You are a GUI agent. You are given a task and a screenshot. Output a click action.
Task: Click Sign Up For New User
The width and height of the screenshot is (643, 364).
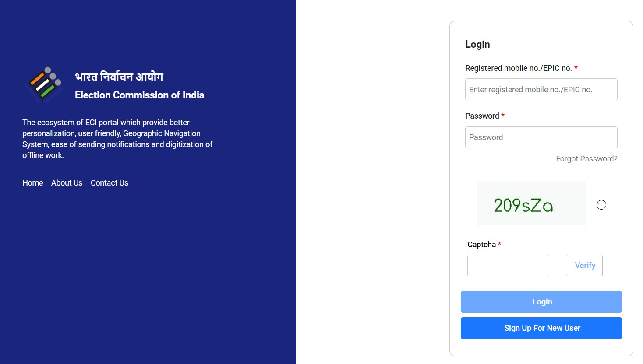point(541,328)
